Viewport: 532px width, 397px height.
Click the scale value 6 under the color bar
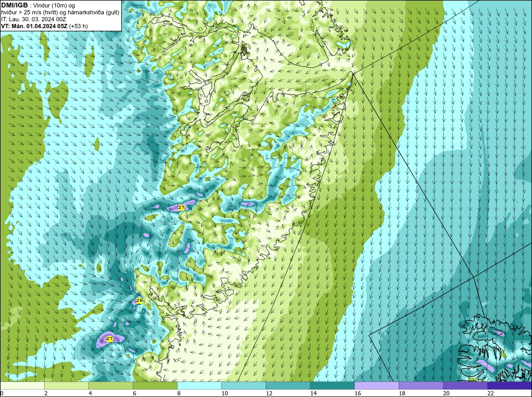click(x=135, y=393)
